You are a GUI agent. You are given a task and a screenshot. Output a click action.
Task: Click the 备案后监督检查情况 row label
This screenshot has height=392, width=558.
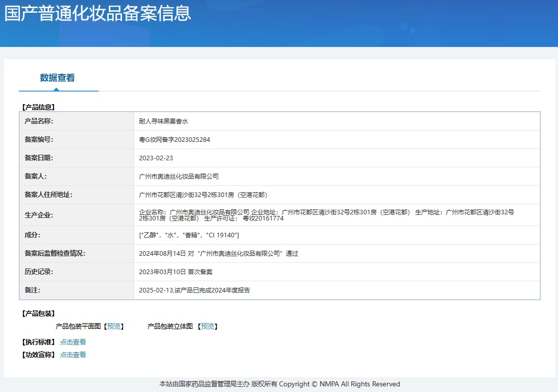[55, 254]
